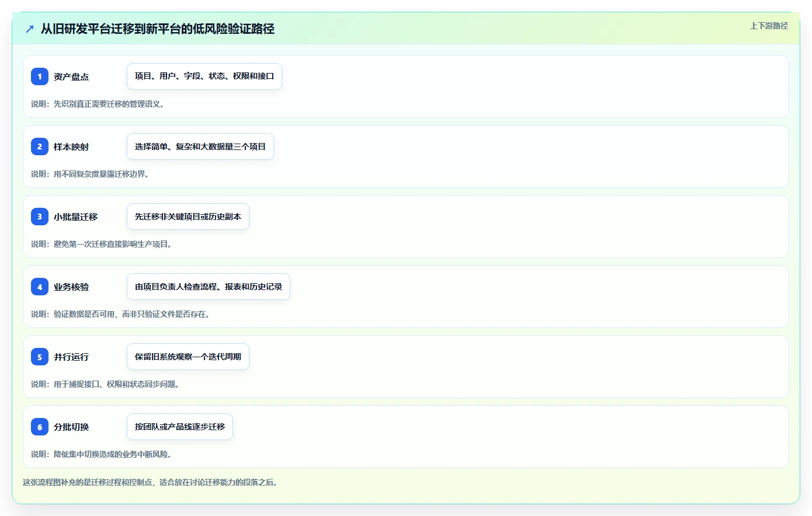Click the note 用于捕捉接口、权限和状态同步问题
The width and height of the screenshot is (812, 516).
106,384
